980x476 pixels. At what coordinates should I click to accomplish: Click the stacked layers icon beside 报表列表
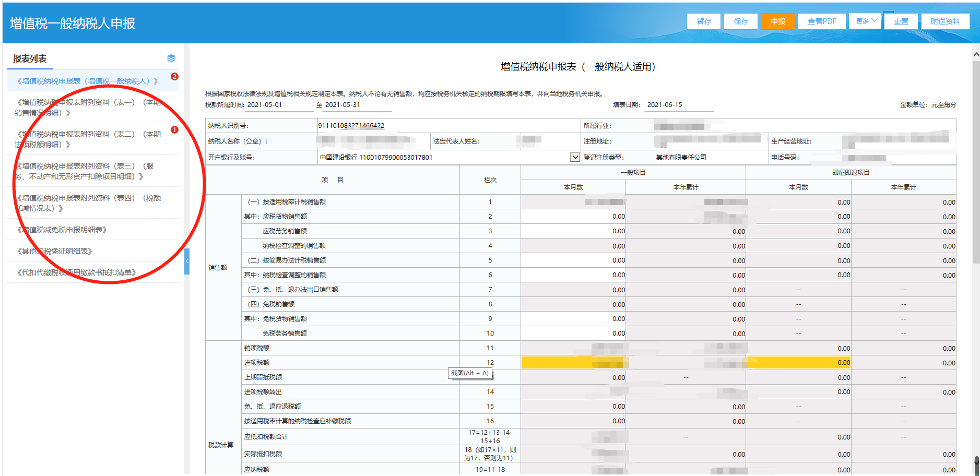click(x=171, y=58)
